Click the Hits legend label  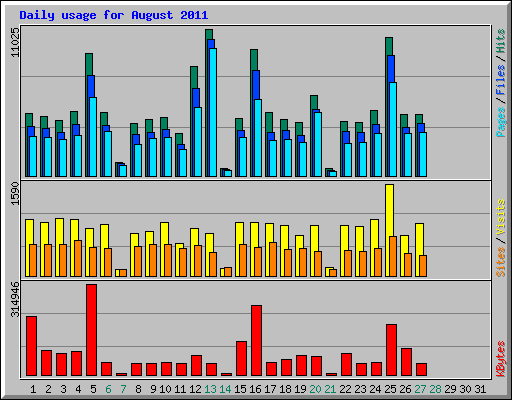(x=501, y=41)
